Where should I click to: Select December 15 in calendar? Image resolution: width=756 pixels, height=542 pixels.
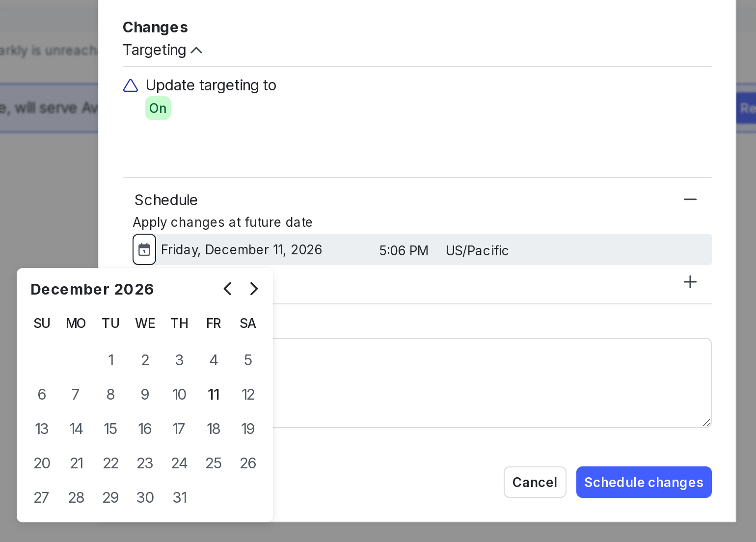(111, 429)
